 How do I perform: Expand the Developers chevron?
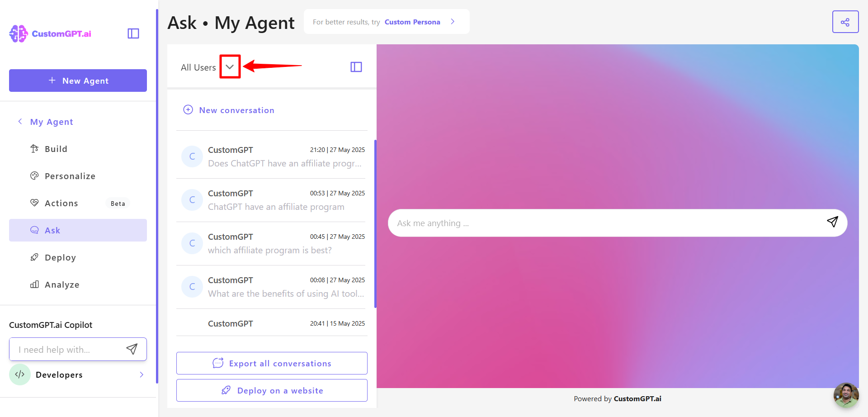[x=142, y=374]
